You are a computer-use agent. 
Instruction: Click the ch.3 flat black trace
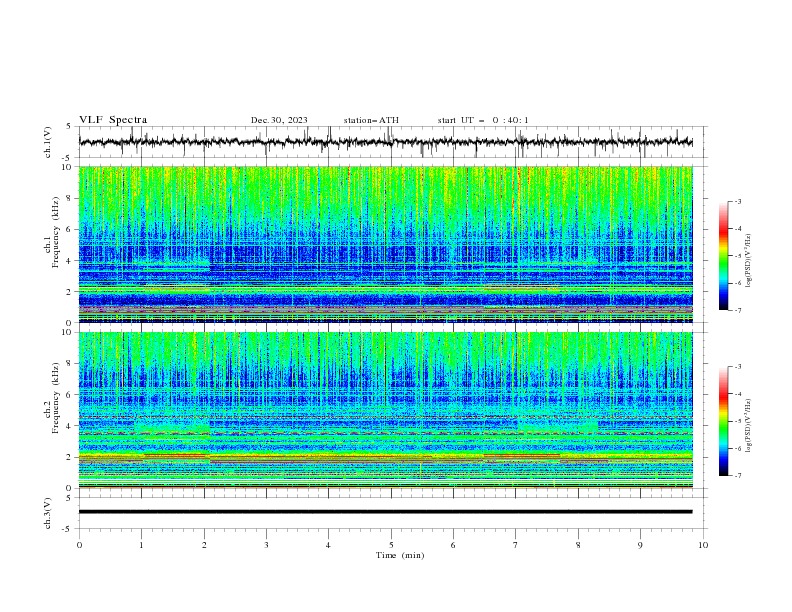(386, 512)
